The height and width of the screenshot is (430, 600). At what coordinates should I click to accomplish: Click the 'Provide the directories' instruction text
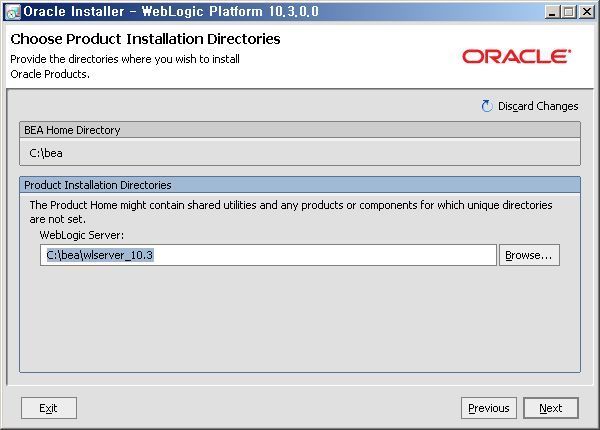tap(125, 67)
